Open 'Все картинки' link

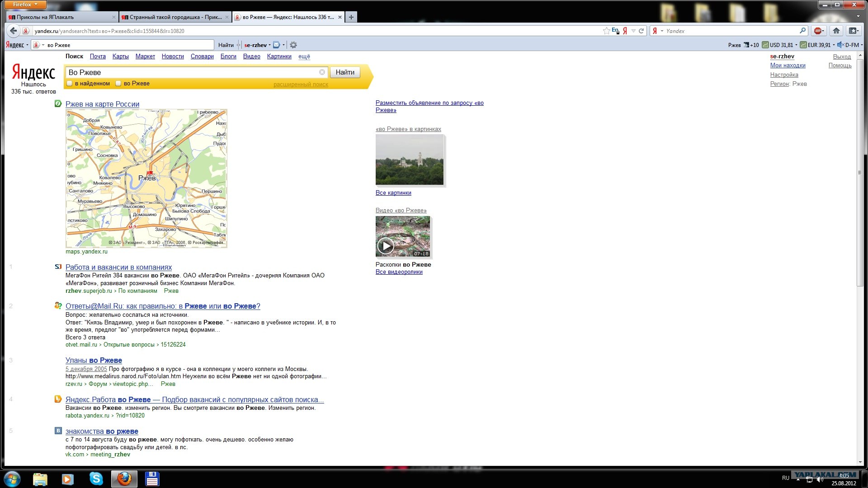[393, 193]
